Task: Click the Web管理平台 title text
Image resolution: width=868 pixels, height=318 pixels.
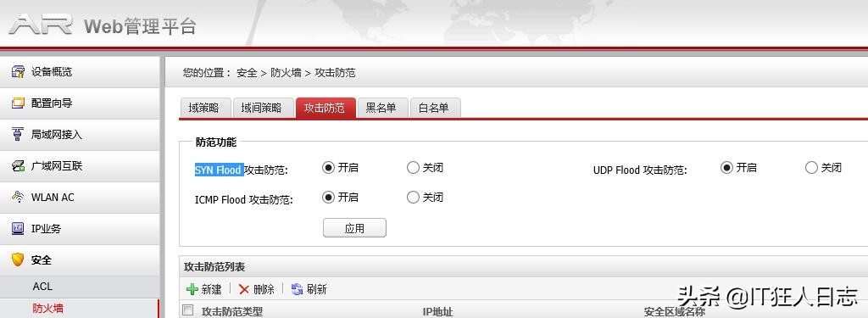Action: point(140,26)
